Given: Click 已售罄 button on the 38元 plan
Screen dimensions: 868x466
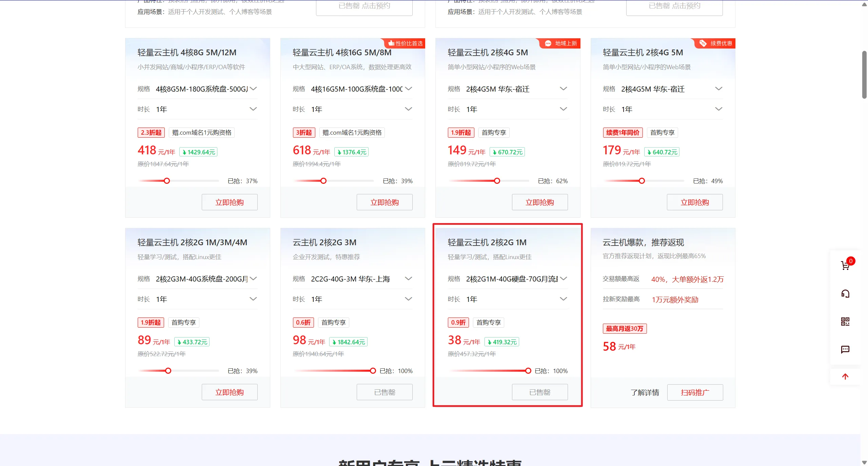Looking at the screenshot, I should [539, 392].
